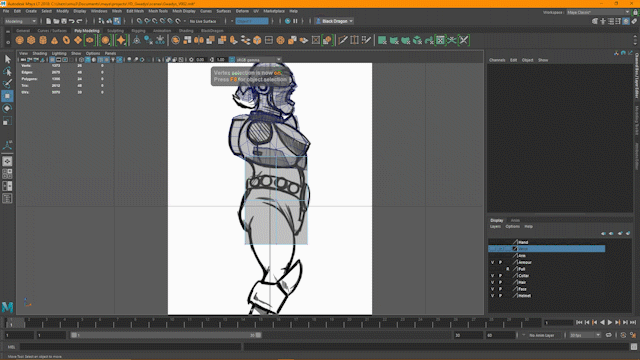Click go to end of playback range
The height and width of the screenshot is (360, 640).
coord(633,322)
